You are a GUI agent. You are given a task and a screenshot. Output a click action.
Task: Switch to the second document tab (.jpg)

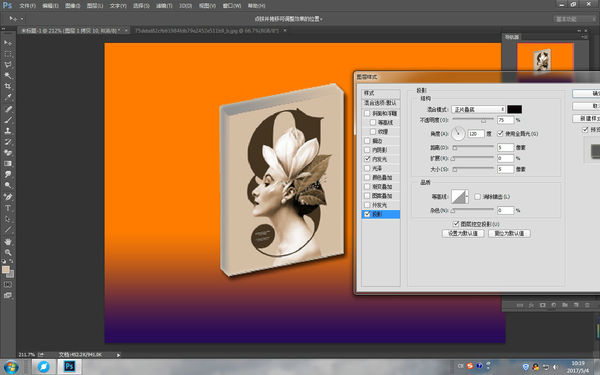[207, 30]
